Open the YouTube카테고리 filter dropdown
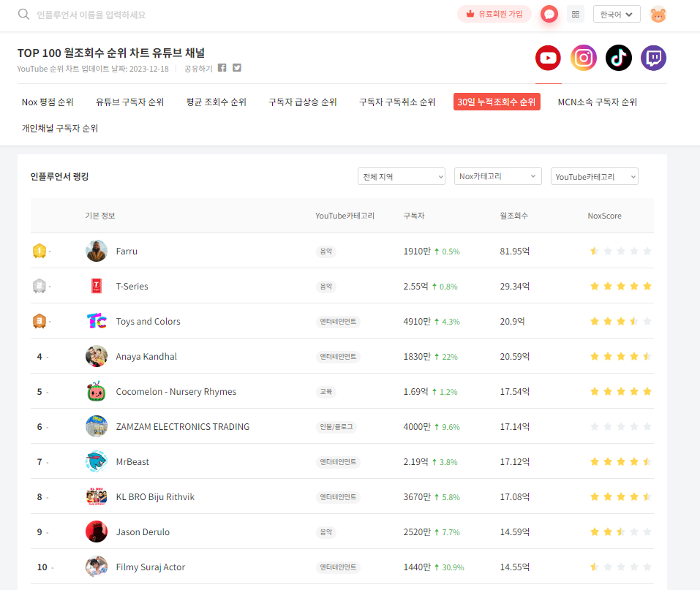 [594, 176]
